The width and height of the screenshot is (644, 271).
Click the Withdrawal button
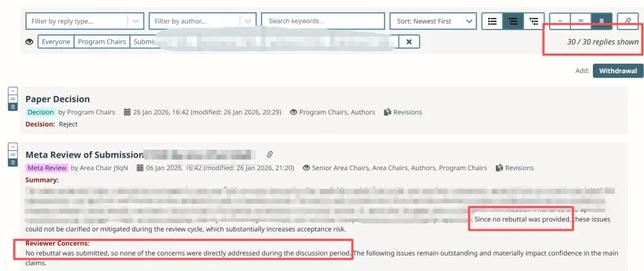pyautogui.click(x=618, y=70)
